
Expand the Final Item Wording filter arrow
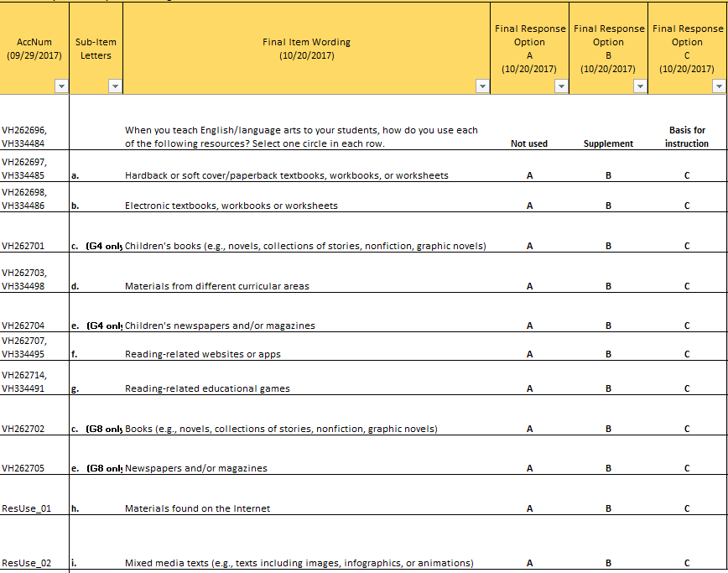pyautogui.click(x=482, y=86)
